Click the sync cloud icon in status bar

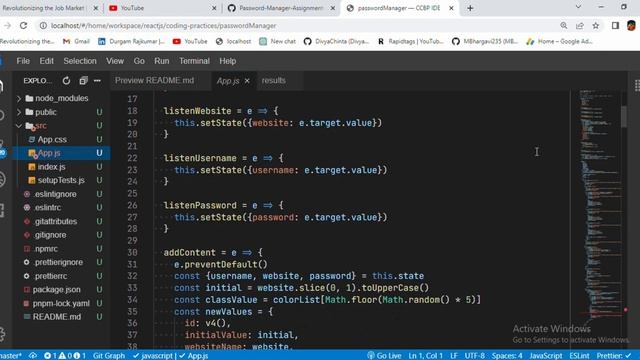coord(33,356)
